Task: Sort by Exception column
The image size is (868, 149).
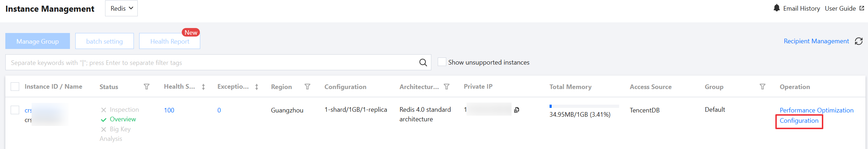Action: click(x=257, y=87)
